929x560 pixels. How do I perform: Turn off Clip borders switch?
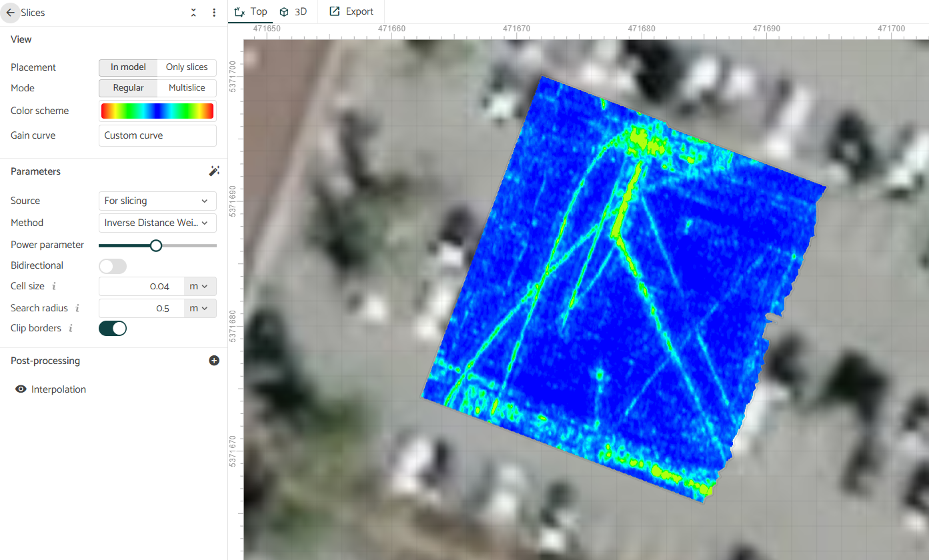tap(113, 328)
